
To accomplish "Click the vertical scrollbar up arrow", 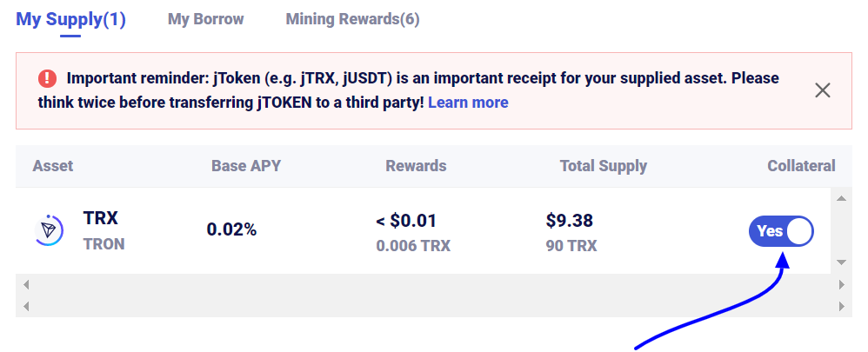I will tap(841, 199).
